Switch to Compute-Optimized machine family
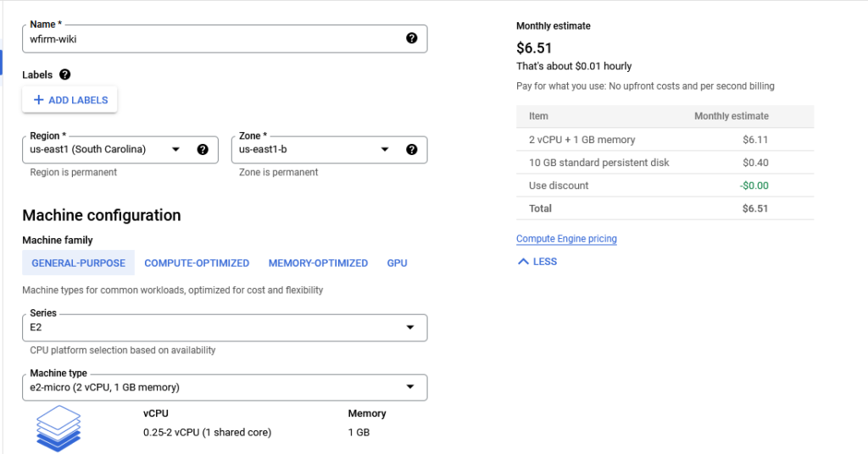The width and height of the screenshot is (868, 454). [x=197, y=263]
